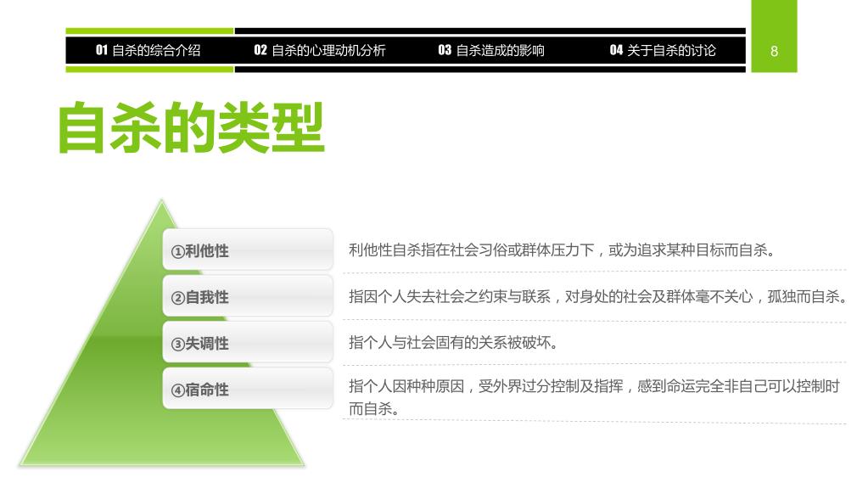Open section 01 自杀的综合介绍
This screenshot has height=488, width=868.
coord(148,50)
